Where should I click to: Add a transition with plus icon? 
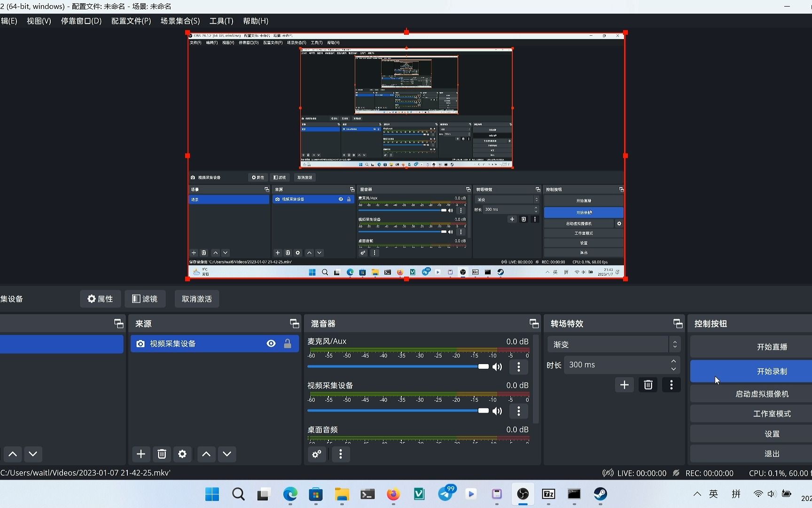(624, 385)
